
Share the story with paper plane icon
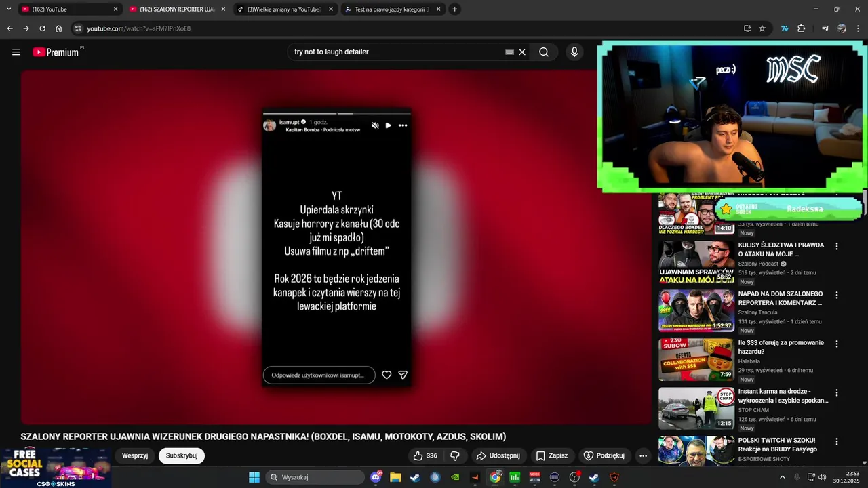[403, 375]
